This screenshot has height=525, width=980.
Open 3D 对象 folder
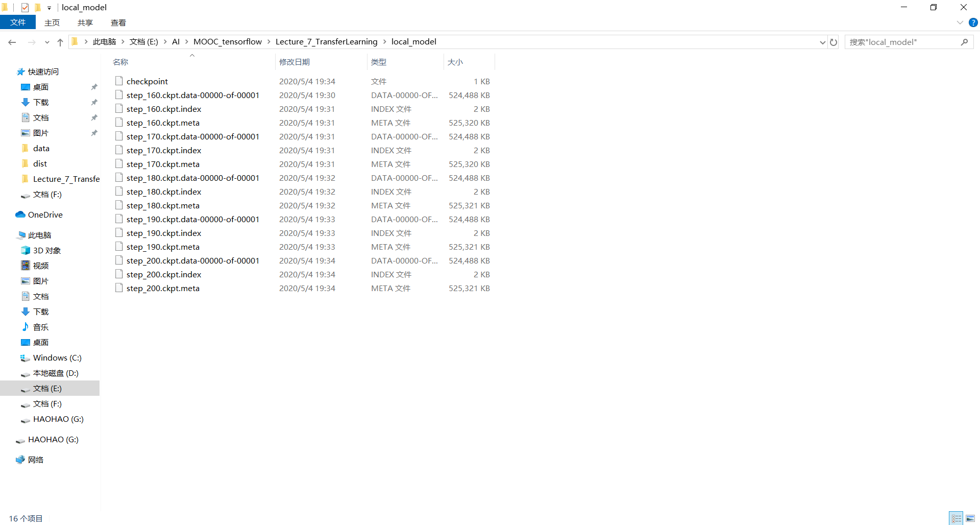pos(47,250)
